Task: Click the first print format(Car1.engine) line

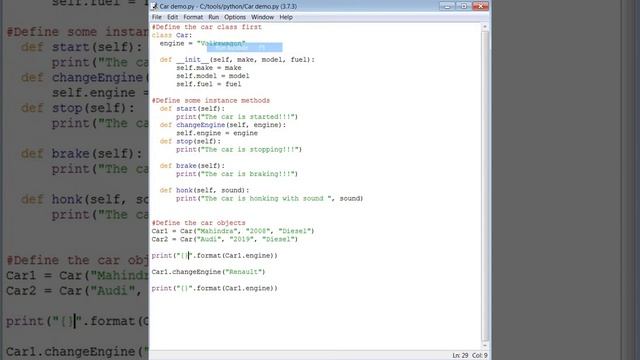Action: point(215,256)
